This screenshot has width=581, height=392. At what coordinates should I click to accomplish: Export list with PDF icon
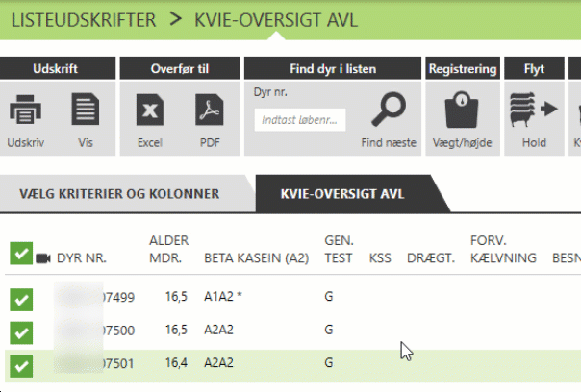tap(209, 111)
